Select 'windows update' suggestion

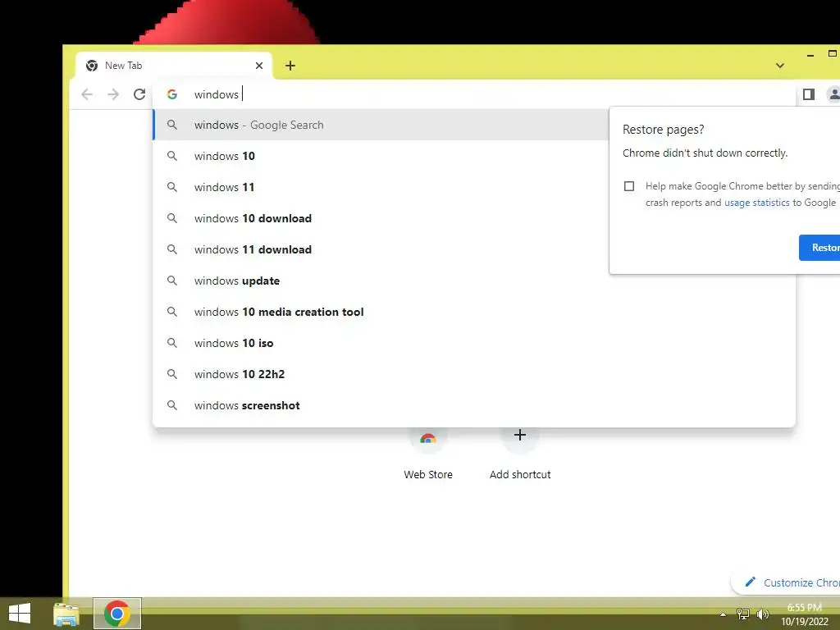pyautogui.click(x=474, y=281)
